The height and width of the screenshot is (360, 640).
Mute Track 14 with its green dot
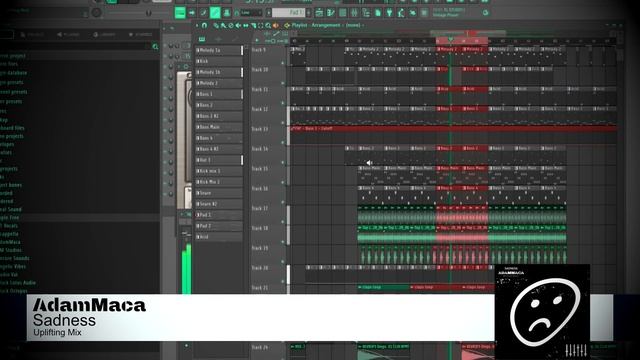coord(282,162)
